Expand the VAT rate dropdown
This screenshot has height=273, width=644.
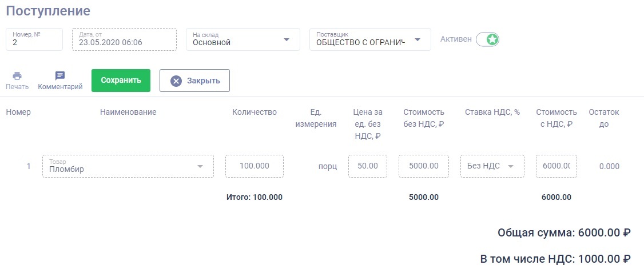tap(510, 166)
